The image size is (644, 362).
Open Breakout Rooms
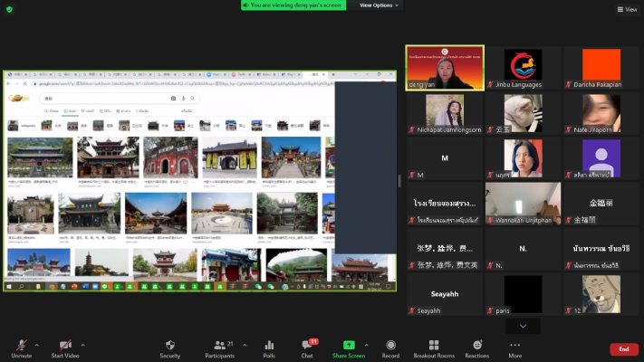point(433,348)
